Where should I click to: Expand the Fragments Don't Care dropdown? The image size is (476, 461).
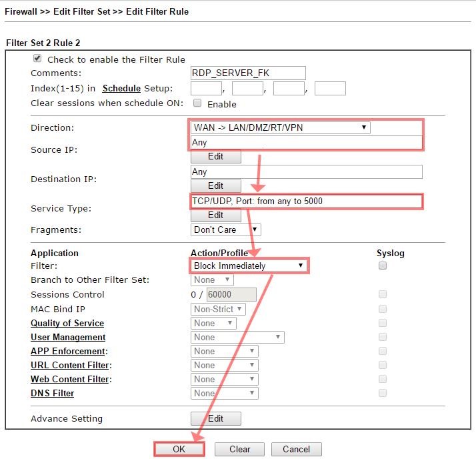225,229
